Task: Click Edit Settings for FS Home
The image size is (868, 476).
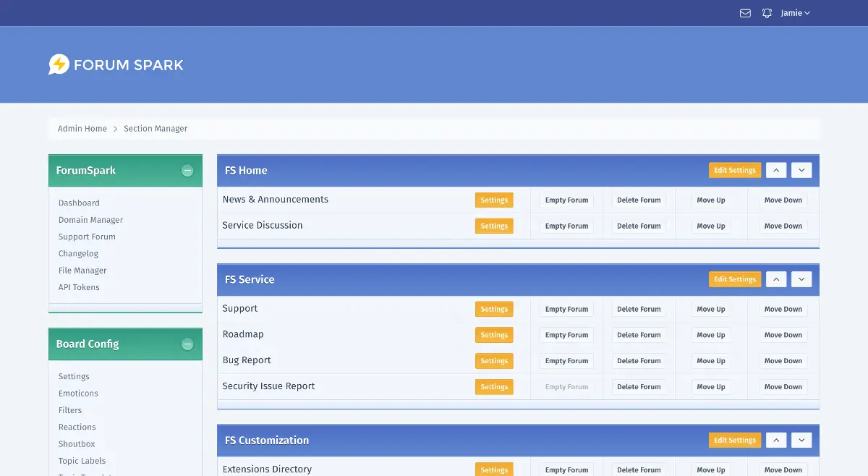Action: click(x=734, y=171)
